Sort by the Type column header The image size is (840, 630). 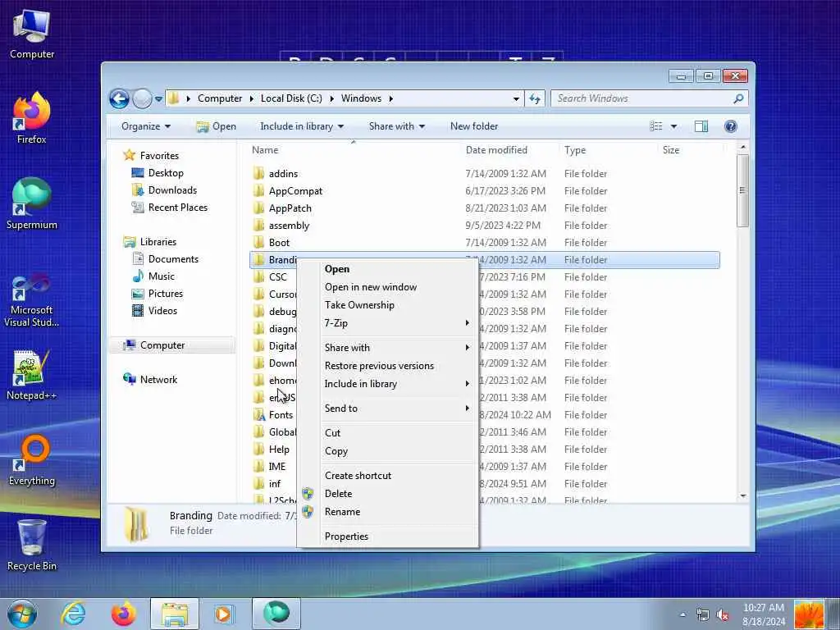[x=575, y=150]
